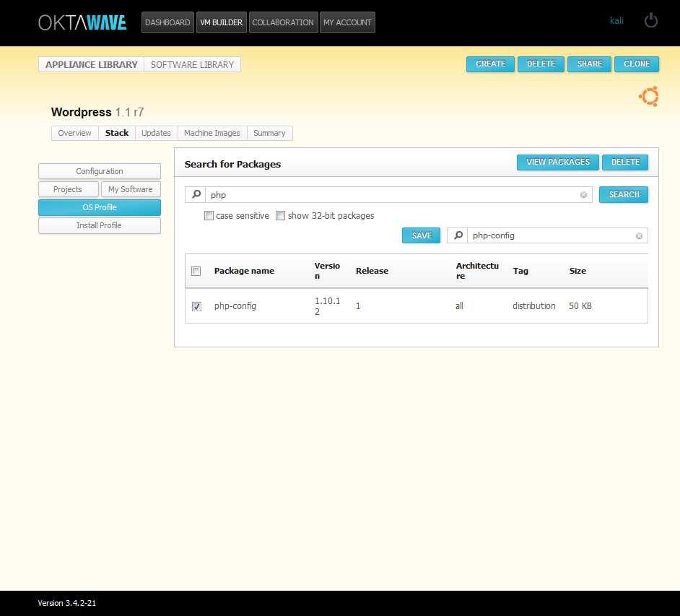
Task: Sort by Tag column header
Action: click(520, 271)
